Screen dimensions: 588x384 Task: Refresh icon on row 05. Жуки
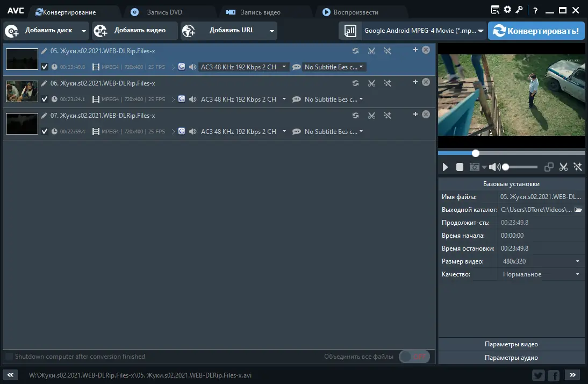(355, 51)
